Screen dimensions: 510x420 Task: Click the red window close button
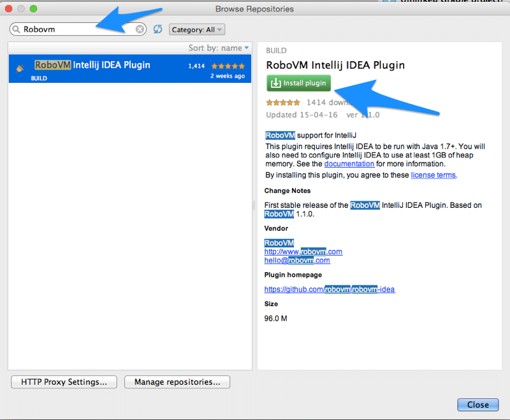[x=8, y=9]
